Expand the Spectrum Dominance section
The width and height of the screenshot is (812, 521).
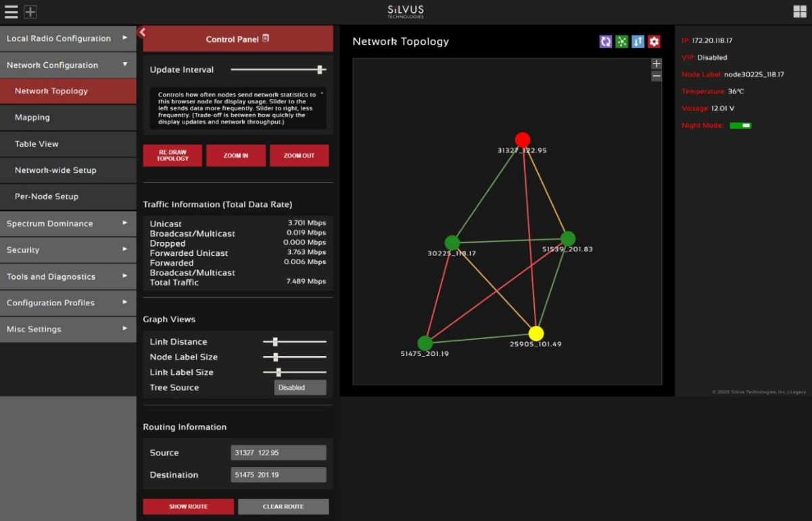pos(68,223)
